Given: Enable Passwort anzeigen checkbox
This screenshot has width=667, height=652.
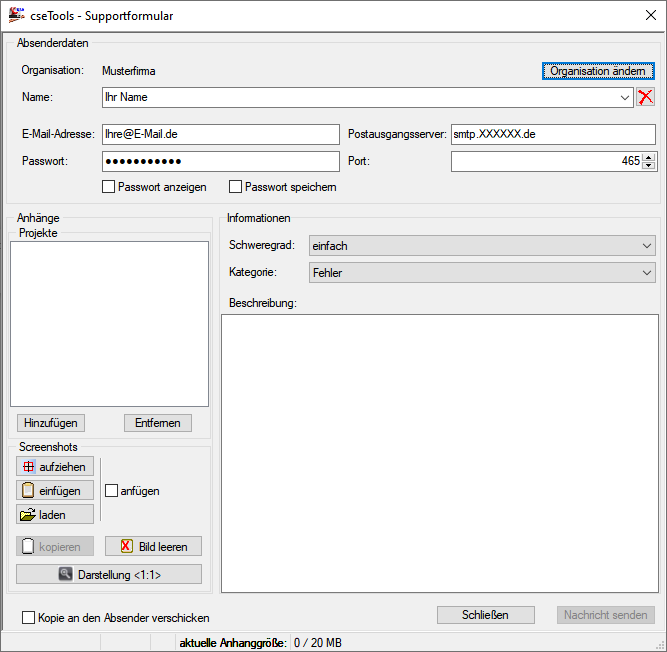Looking at the screenshot, I should click(109, 186).
